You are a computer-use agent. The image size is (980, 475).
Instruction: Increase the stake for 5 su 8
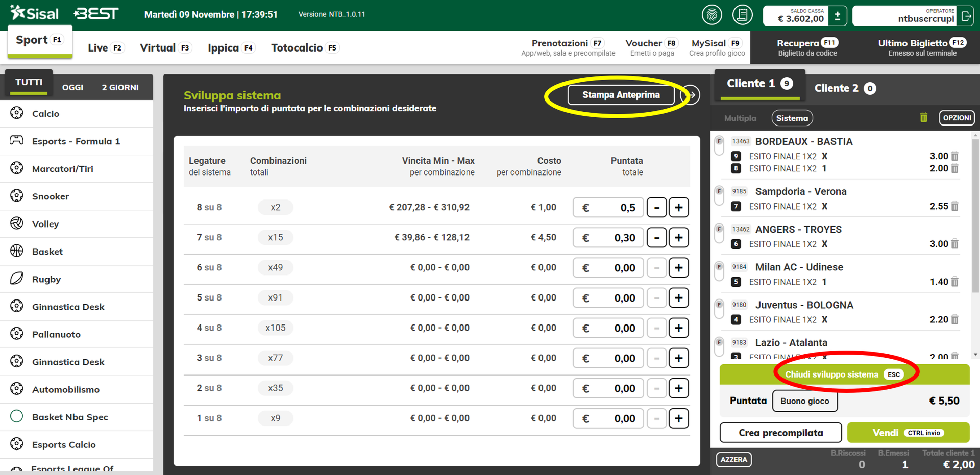click(x=679, y=297)
